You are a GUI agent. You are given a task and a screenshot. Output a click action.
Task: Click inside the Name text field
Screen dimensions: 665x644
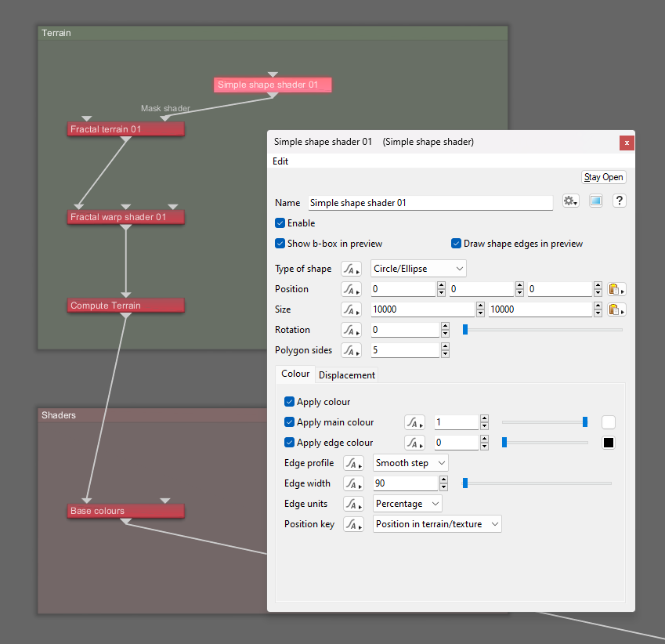430,202
